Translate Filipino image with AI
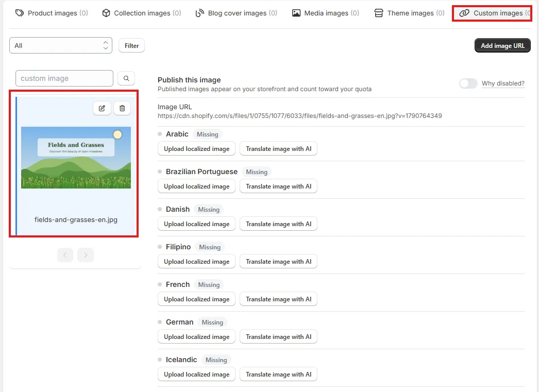 click(x=278, y=262)
